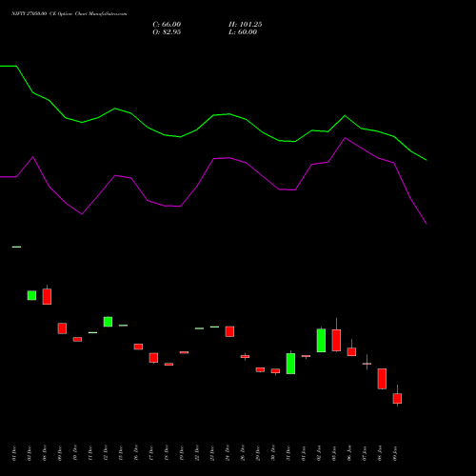
Task: Click the 19 Dec date label
Action: click(x=182, y=453)
